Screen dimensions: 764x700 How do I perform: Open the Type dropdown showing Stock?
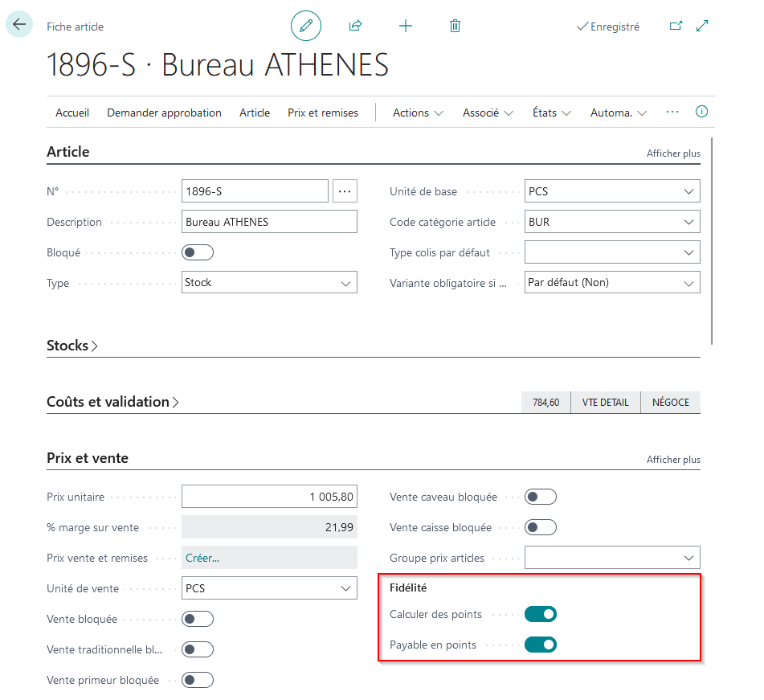coord(269,282)
